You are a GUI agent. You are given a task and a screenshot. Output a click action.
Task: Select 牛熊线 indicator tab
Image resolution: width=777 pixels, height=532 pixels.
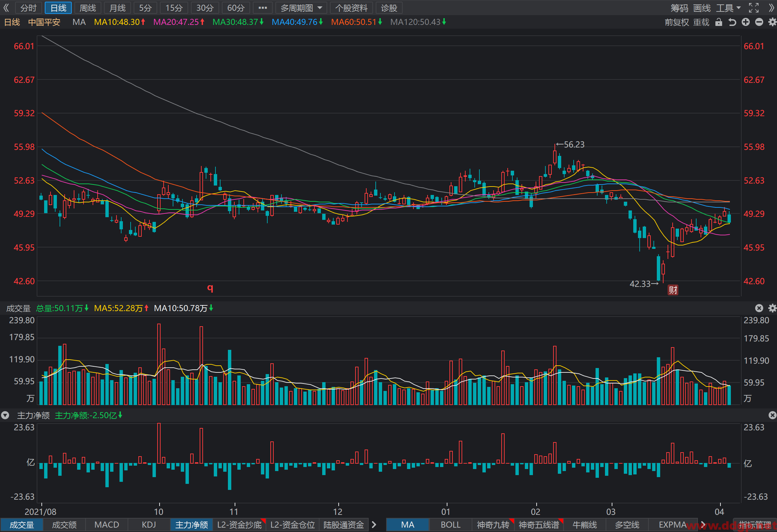[x=585, y=525]
